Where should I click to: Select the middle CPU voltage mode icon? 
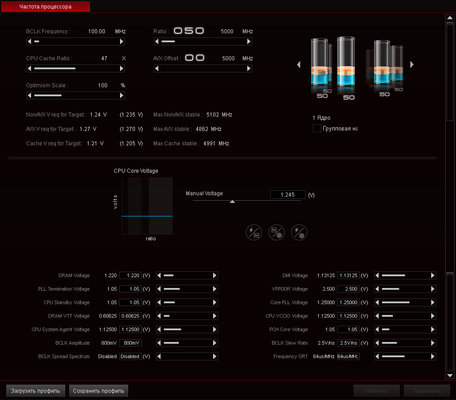276,232
